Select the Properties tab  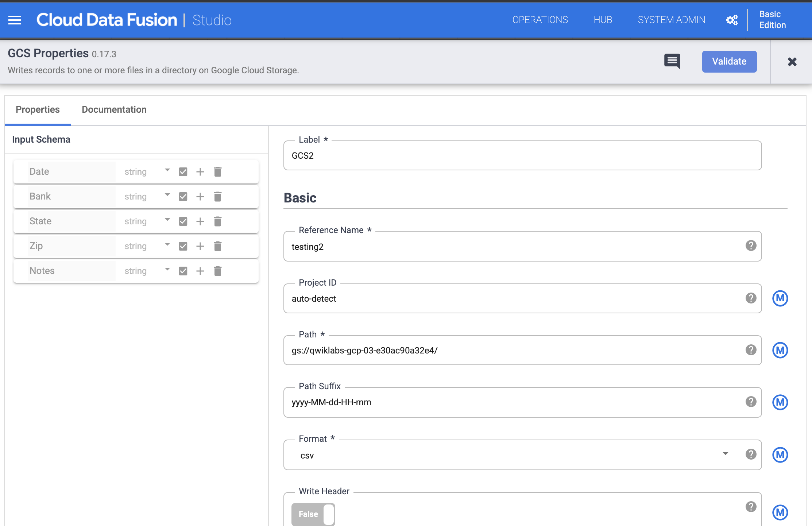(38, 109)
